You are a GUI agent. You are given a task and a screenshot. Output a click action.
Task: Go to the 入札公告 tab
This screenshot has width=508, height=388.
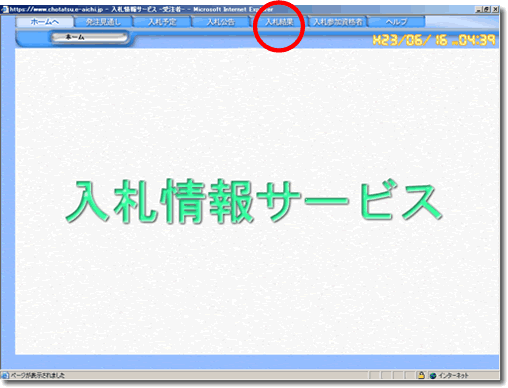tap(220, 22)
